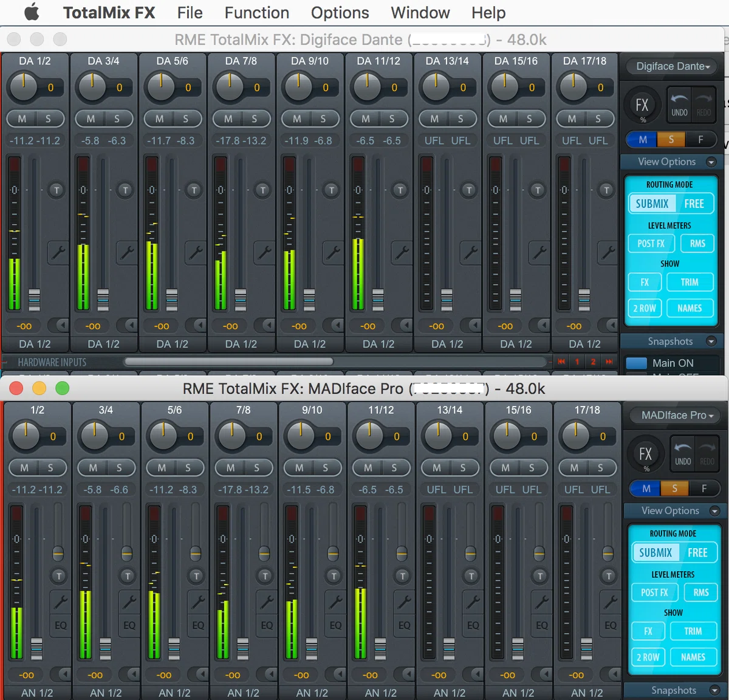Select Submix routing mode in Dante window
729x700 pixels.
click(x=652, y=204)
